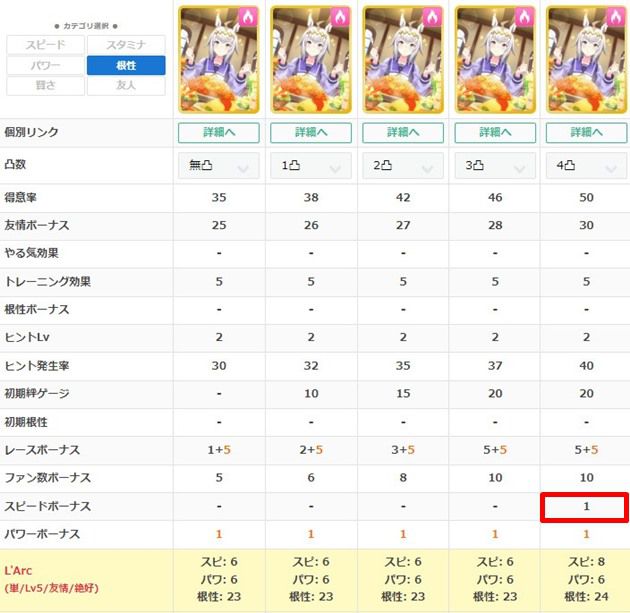Click 友情ボーナス value 26
The width and height of the screenshot is (630, 613).
pos(311,225)
